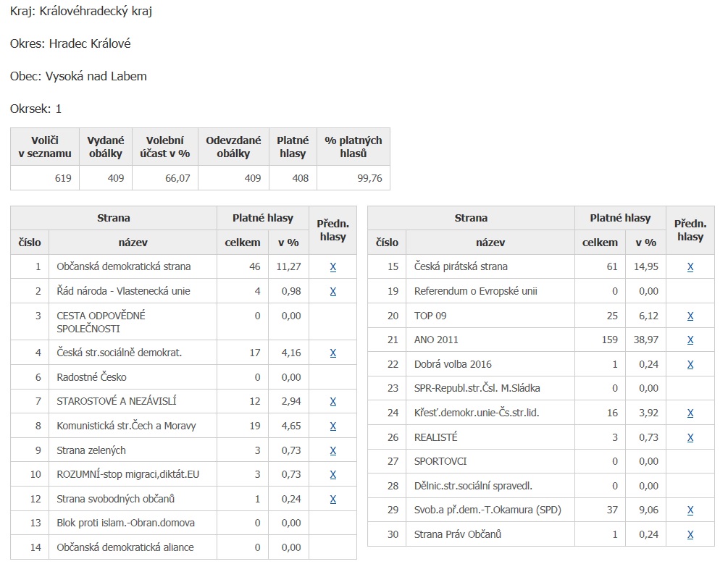The height and width of the screenshot is (564, 728).
Task: Click party name 'Radostné Česko'
Action: point(91,377)
